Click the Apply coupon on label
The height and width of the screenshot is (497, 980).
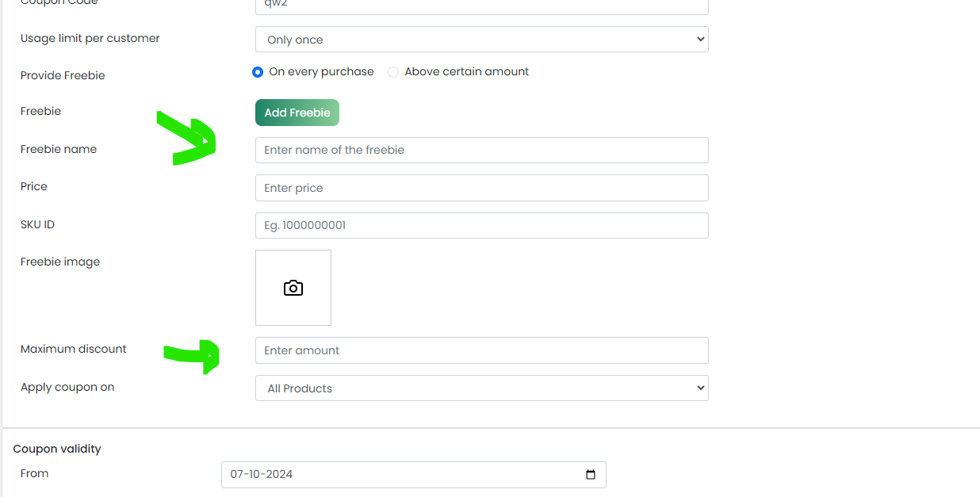(x=67, y=387)
